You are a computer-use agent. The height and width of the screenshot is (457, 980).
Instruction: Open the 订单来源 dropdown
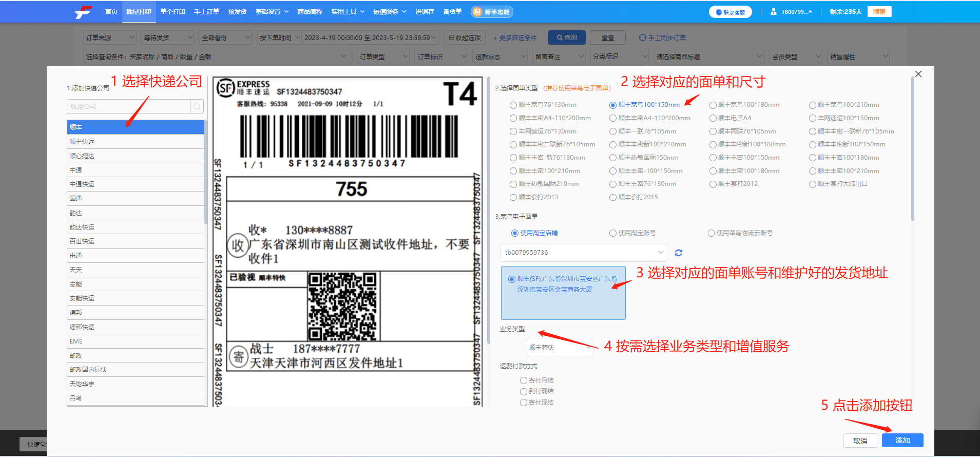click(110, 37)
